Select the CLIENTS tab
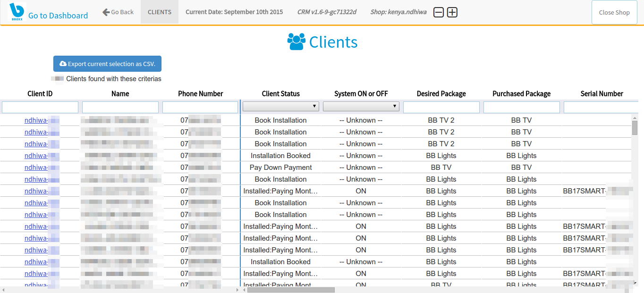Image resolution: width=644 pixels, height=293 pixels. (160, 12)
